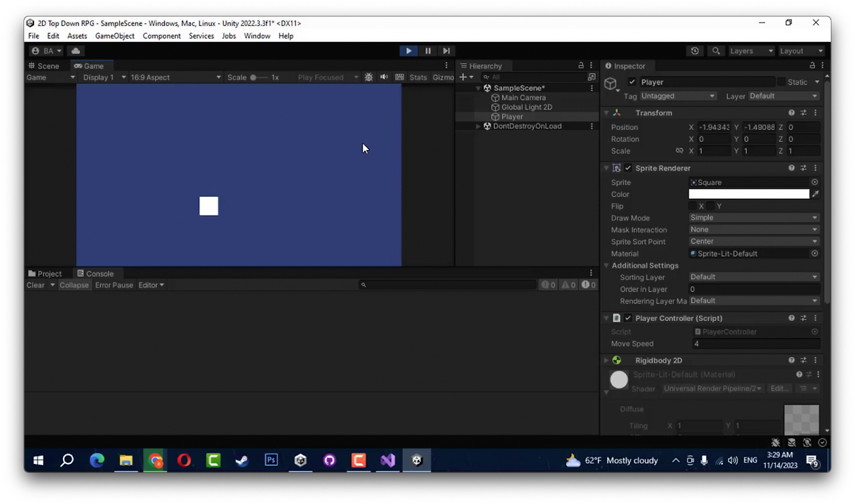Expand the DontDestroyOnLoad scene

pos(478,126)
